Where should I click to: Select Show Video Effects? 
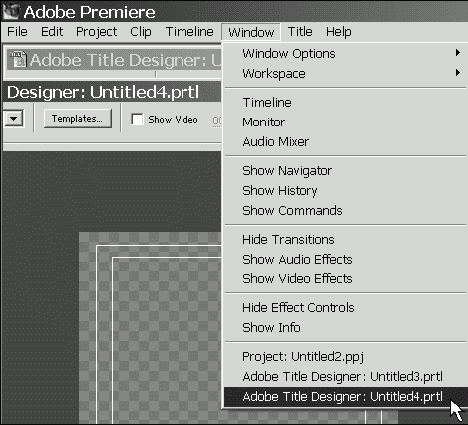[x=345, y=279]
